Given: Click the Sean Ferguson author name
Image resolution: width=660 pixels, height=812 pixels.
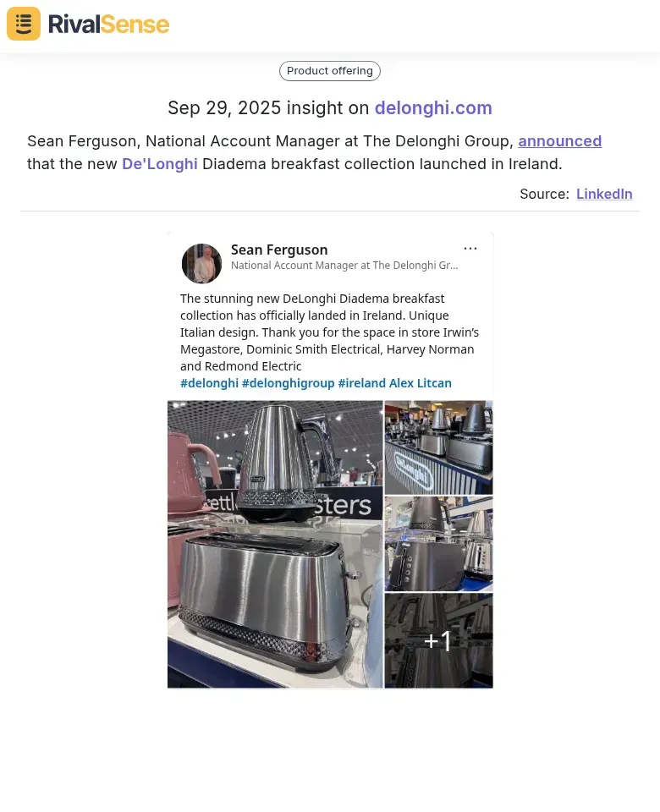Looking at the screenshot, I should coord(279,250).
